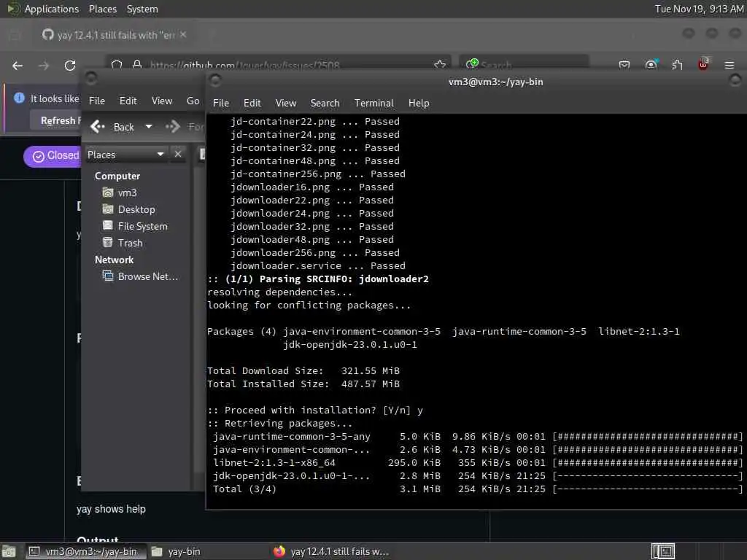Open the terminal Edit menu
747x560 pixels.
[x=252, y=104]
